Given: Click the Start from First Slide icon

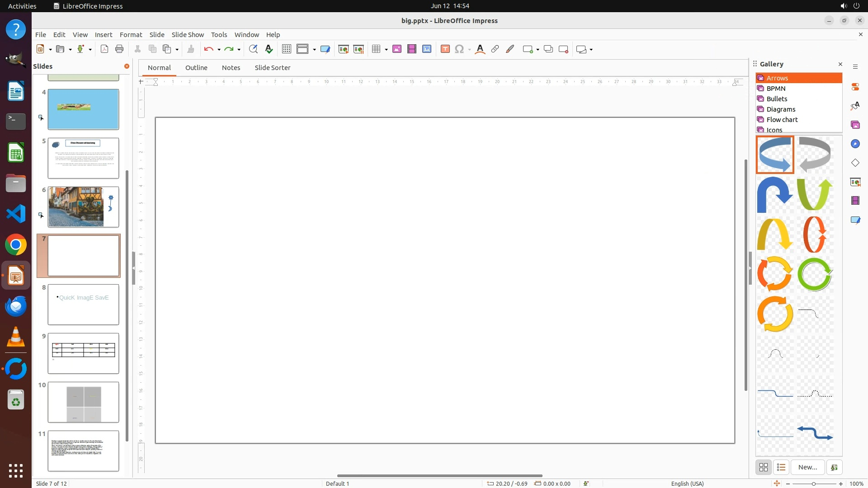Looking at the screenshot, I should click(x=344, y=49).
